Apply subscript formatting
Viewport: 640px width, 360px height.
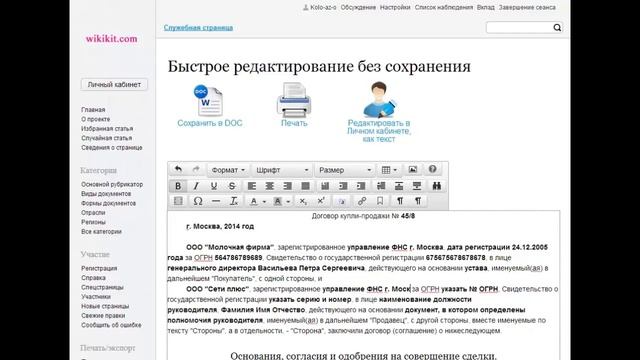(x=303, y=201)
